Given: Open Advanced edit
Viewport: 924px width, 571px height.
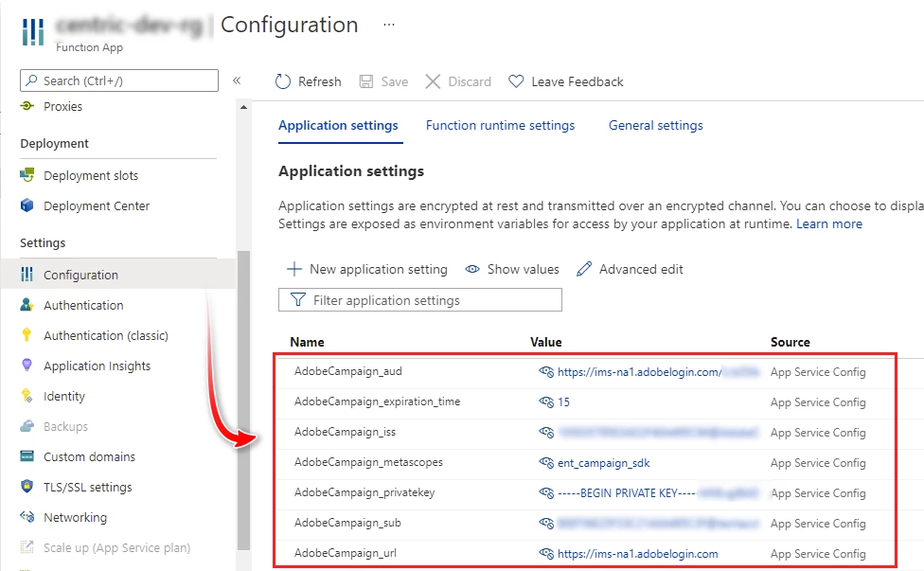Looking at the screenshot, I should [630, 269].
